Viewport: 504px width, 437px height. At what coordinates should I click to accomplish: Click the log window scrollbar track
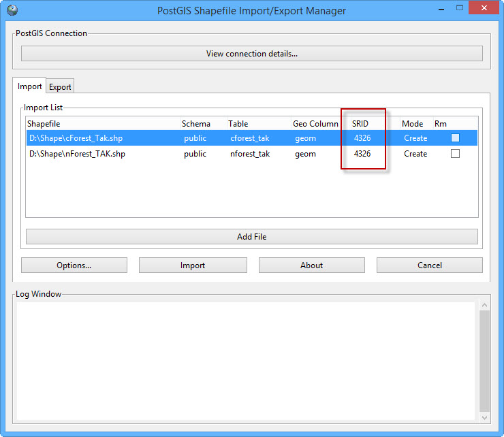coord(485,361)
